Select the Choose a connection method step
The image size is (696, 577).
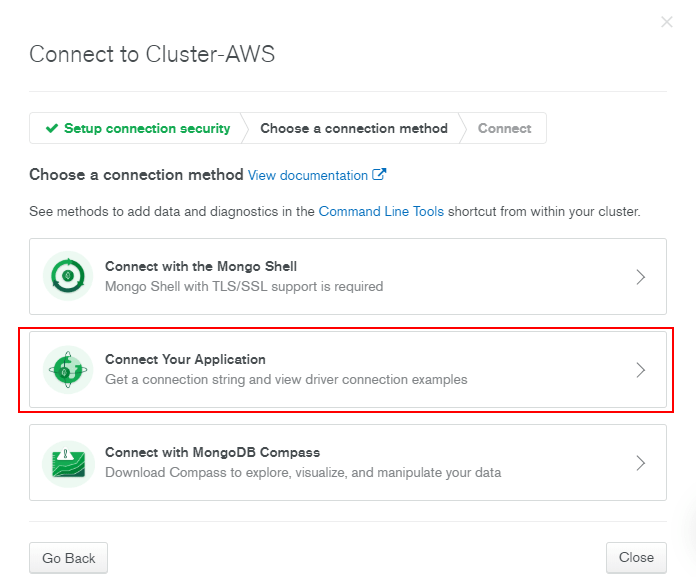[x=354, y=129]
